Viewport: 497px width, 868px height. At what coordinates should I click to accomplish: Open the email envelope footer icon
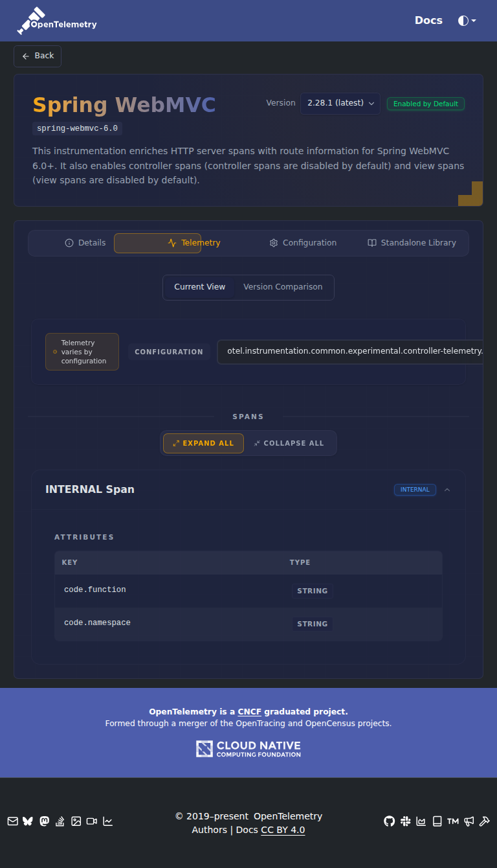tap(13, 821)
